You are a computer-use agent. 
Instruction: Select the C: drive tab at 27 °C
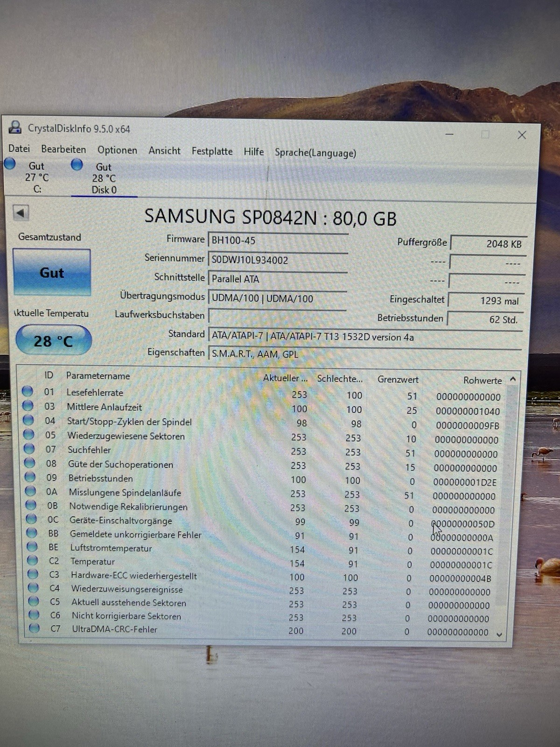pyautogui.click(x=36, y=177)
